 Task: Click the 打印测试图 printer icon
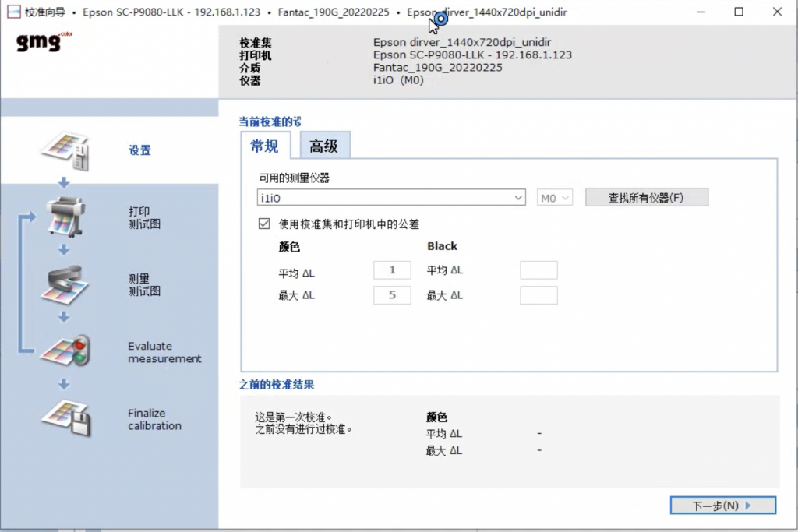pos(65,217)
